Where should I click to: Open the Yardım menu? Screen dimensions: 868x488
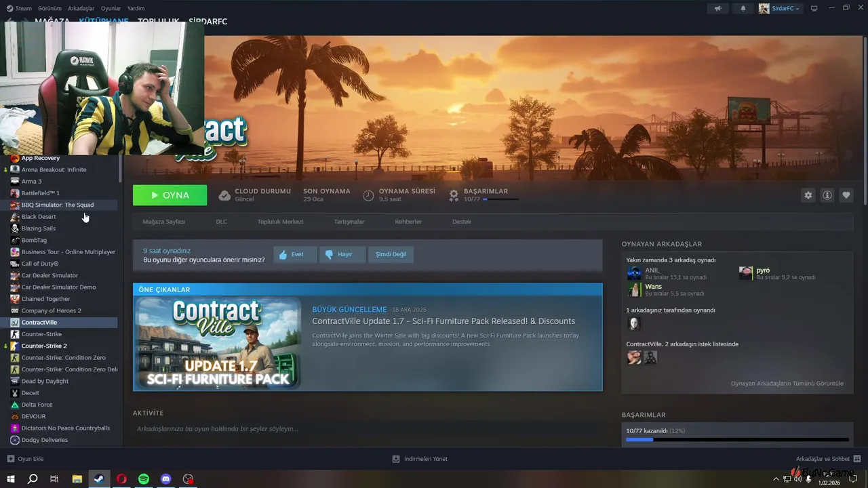click(x=136, y=8)
